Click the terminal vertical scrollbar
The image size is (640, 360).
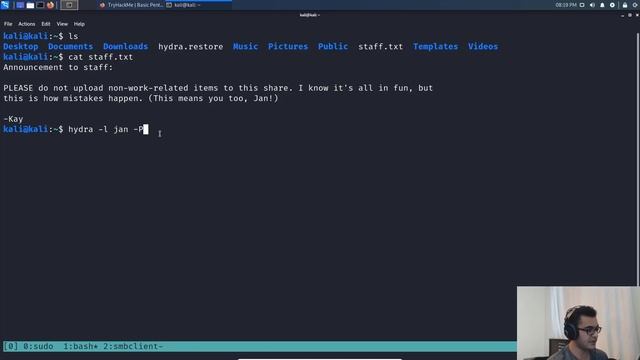pyautogui.click(x=638, y=159)
